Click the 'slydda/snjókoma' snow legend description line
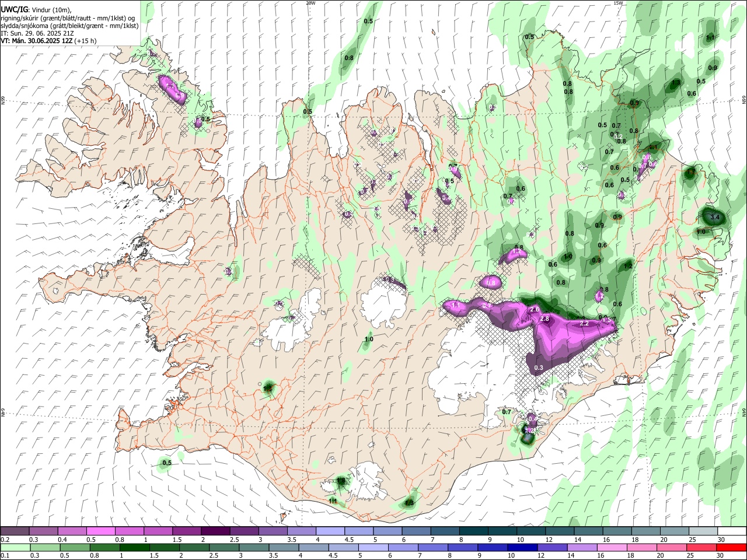Image resolution: width=747 pixels, height=560 pixels. click(x=69, y=26)
